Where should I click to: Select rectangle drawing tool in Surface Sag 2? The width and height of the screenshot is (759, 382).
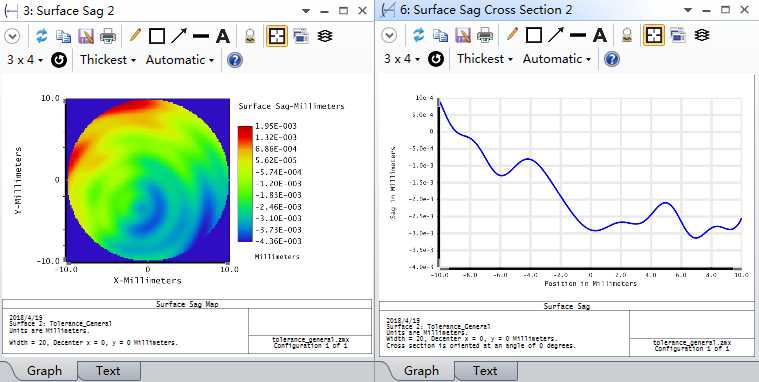[x=157, y=36]
